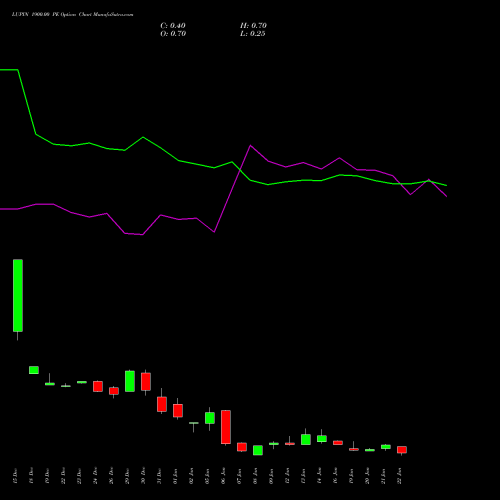Viewport: 500px width, 500px height.
Task: Select the long red candle for 06 Jan
Action: pos(226,427)
